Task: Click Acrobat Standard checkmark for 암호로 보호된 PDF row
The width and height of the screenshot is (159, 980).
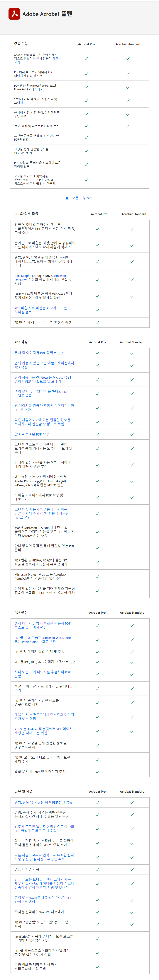Action: [x=132, y=434]
